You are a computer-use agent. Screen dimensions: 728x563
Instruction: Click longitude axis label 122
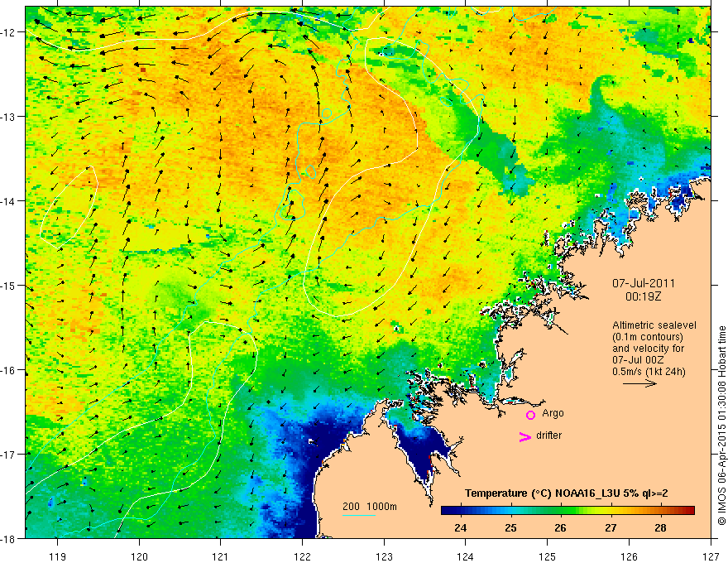pos(302,556)
